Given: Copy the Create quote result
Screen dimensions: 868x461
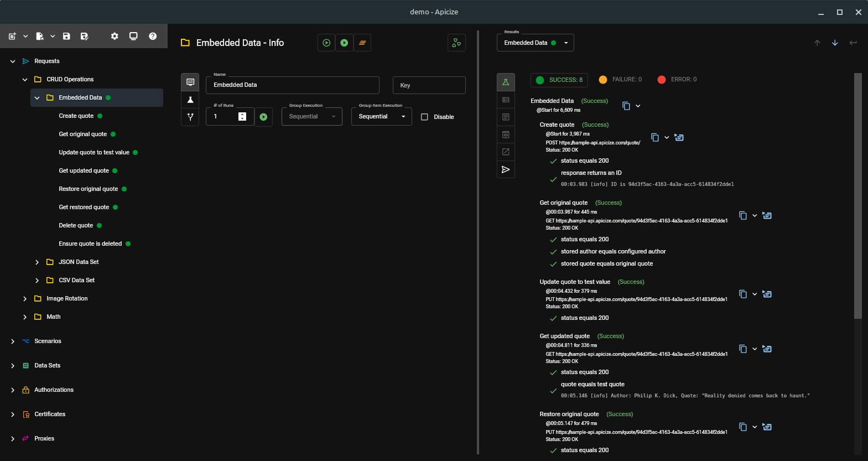Looking at the screenshot, I should click(655, 137).
